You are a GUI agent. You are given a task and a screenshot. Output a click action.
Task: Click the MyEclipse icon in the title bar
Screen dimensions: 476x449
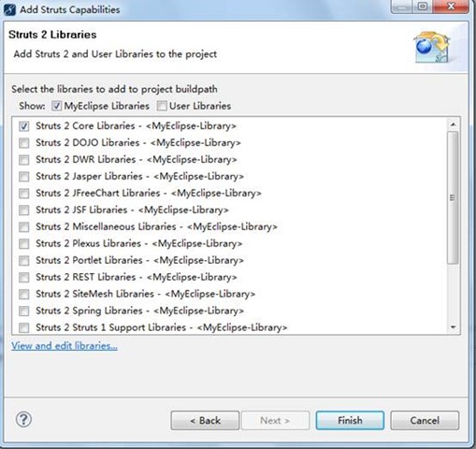tap(9, 9)
